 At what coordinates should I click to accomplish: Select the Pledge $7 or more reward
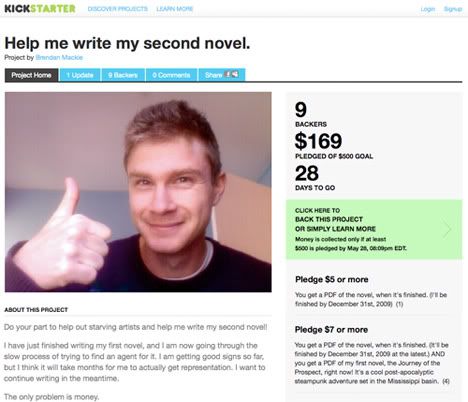[374, 355]
